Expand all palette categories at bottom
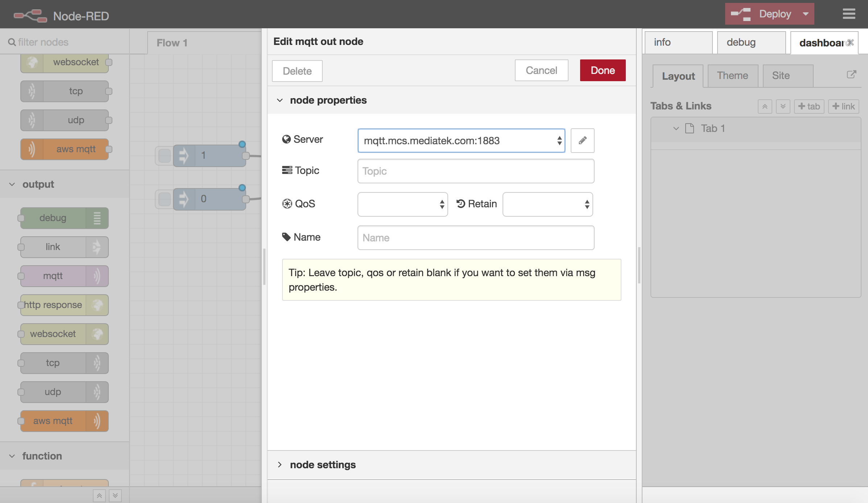Screen dimensions: 868x503 point(115,496)
